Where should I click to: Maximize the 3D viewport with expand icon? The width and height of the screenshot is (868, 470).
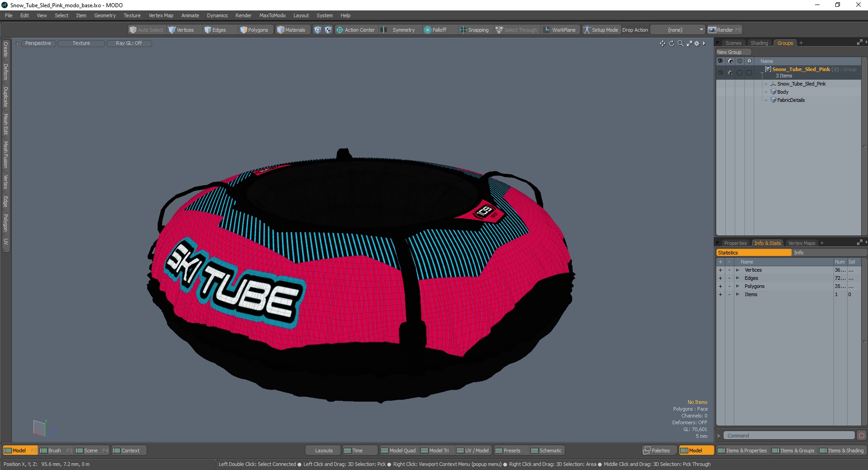[689, 43]
